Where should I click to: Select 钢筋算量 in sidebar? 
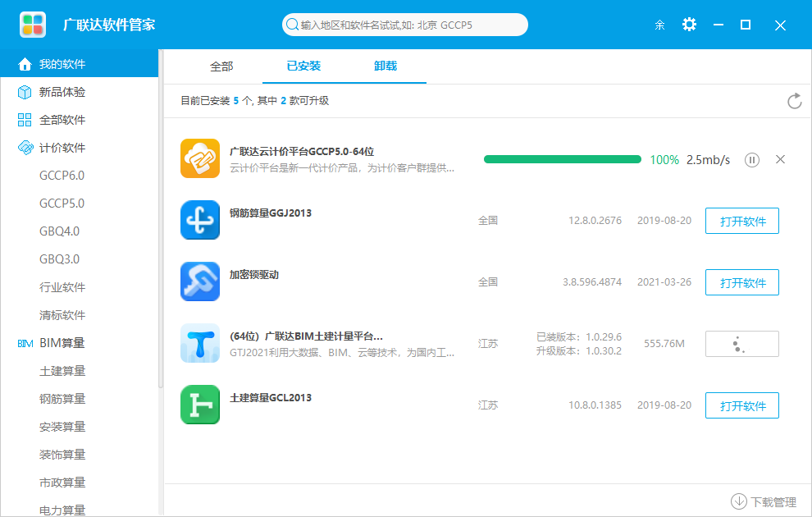tap(62, 399)
